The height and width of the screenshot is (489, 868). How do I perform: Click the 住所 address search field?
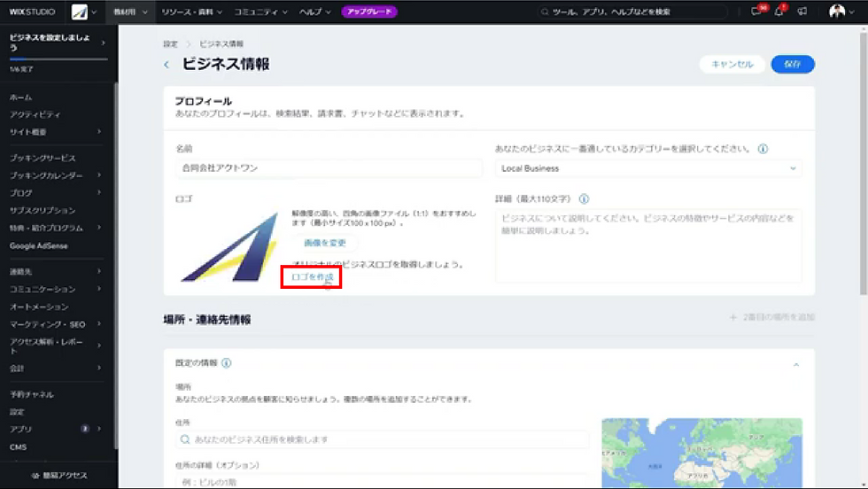coord(382,439)
